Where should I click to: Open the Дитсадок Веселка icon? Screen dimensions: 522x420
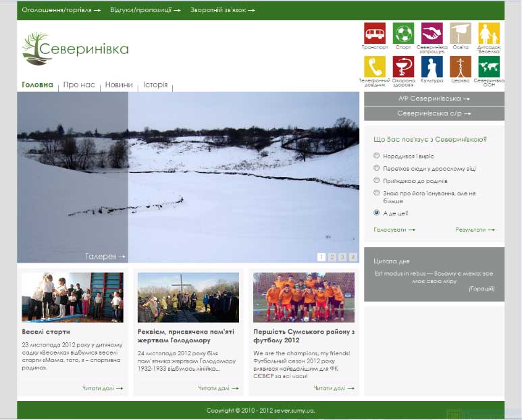pos(488,33)
